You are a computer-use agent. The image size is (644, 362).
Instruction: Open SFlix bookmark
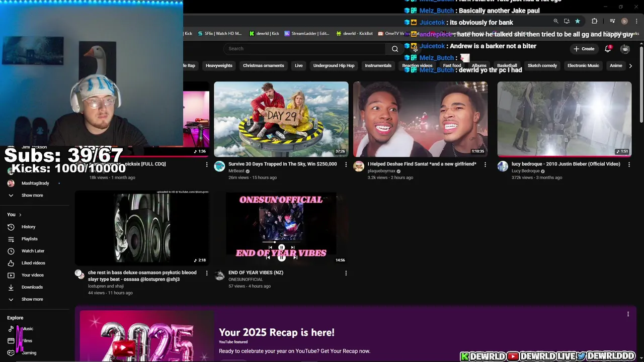[219, 34]
